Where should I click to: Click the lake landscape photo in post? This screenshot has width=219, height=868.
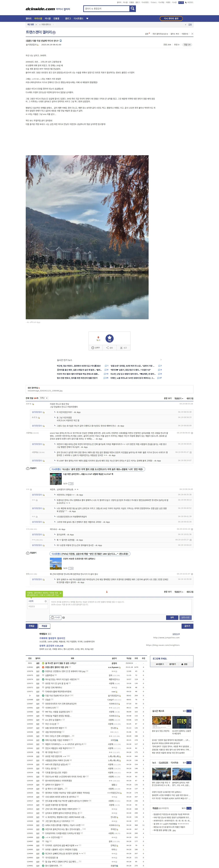tap(87, 237)
